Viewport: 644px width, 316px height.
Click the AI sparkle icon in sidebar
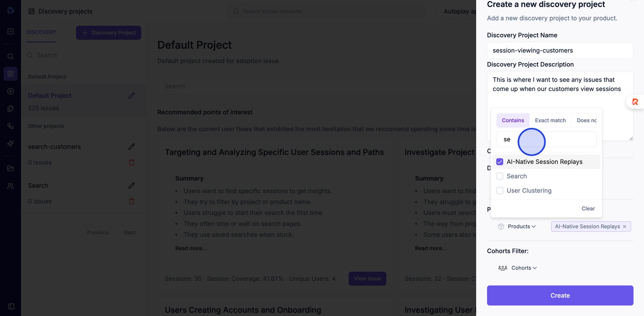point(10,144)
